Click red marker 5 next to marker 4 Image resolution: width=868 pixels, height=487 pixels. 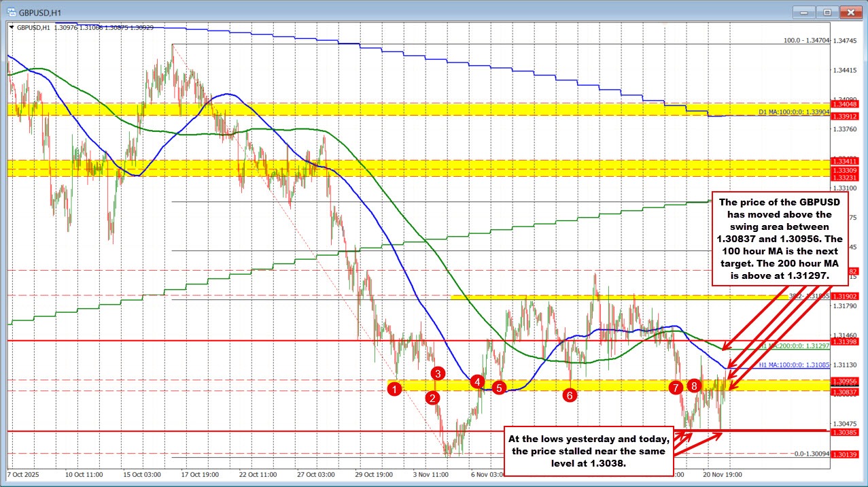(x=498, y=388)
